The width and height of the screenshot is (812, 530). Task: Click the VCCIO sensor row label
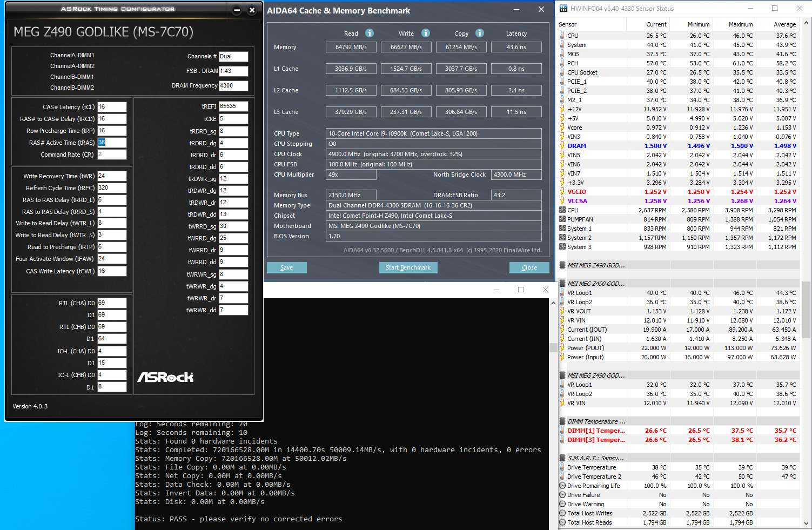click(x=576, y=192)
